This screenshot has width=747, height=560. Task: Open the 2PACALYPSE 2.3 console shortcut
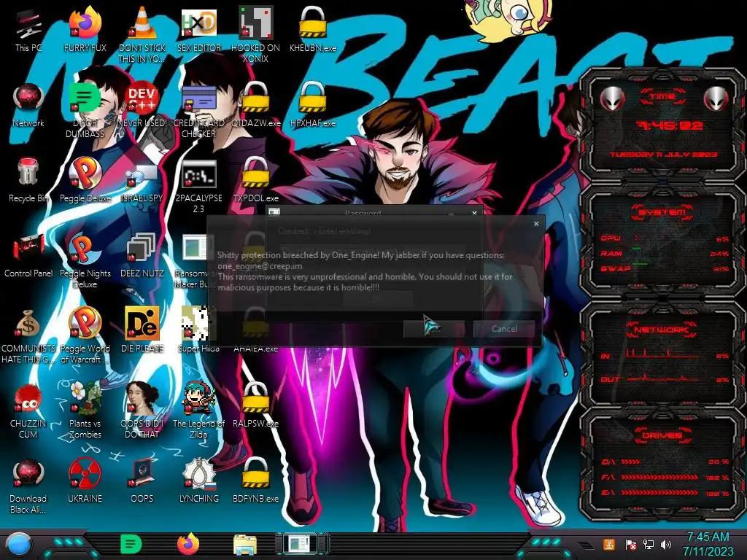(x=199, y=186)
